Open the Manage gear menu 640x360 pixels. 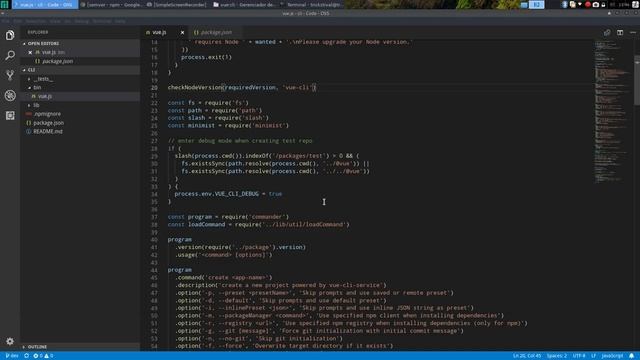pyautogui.click(x=10, y=341)
